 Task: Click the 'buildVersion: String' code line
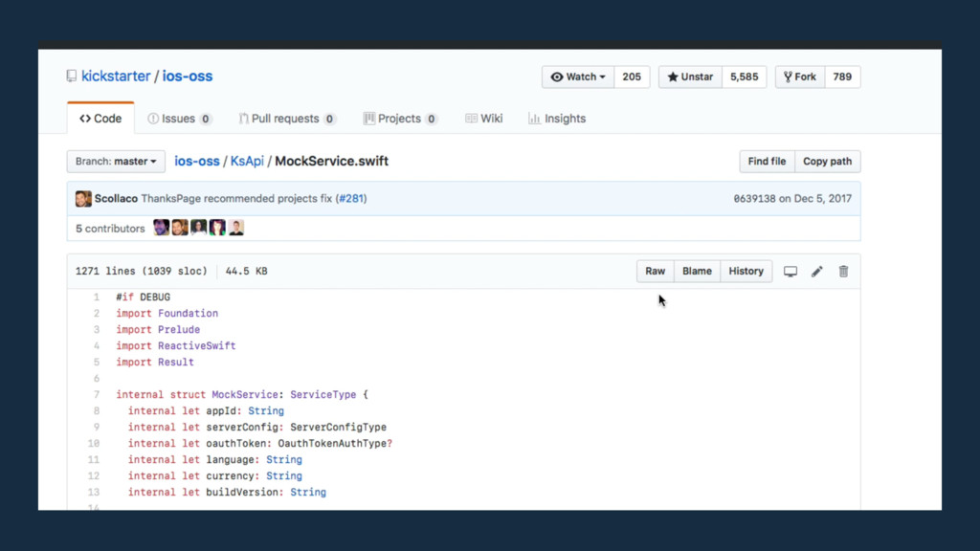point(227,493)
